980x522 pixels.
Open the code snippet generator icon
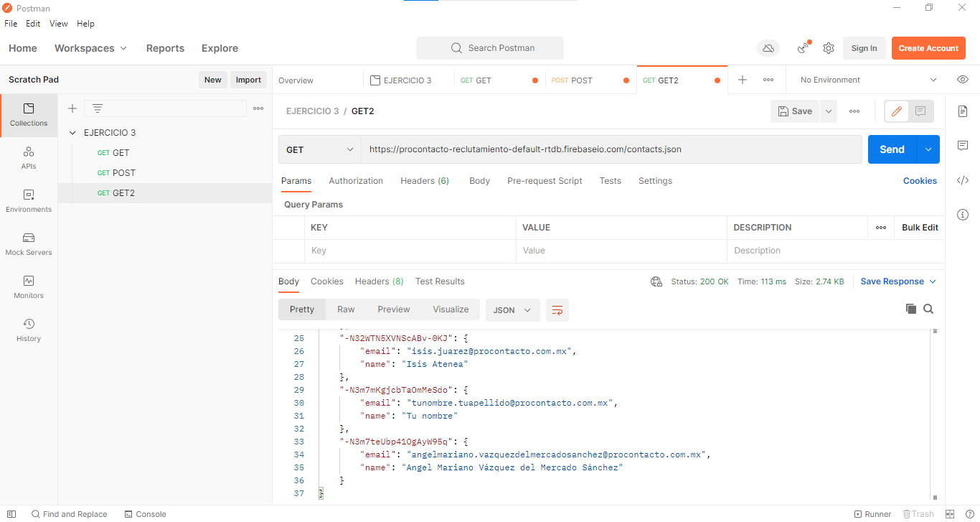pyautogui.click(x=963, y=180)
